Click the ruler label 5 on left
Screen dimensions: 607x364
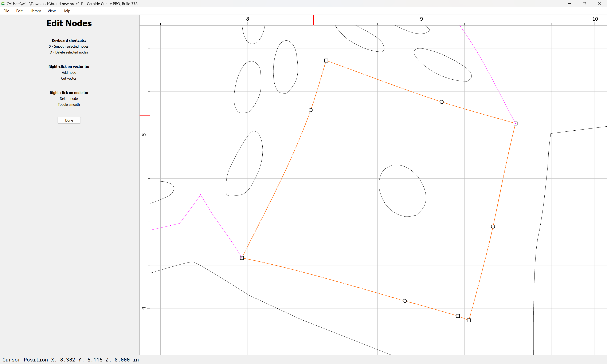coord(144,135)
